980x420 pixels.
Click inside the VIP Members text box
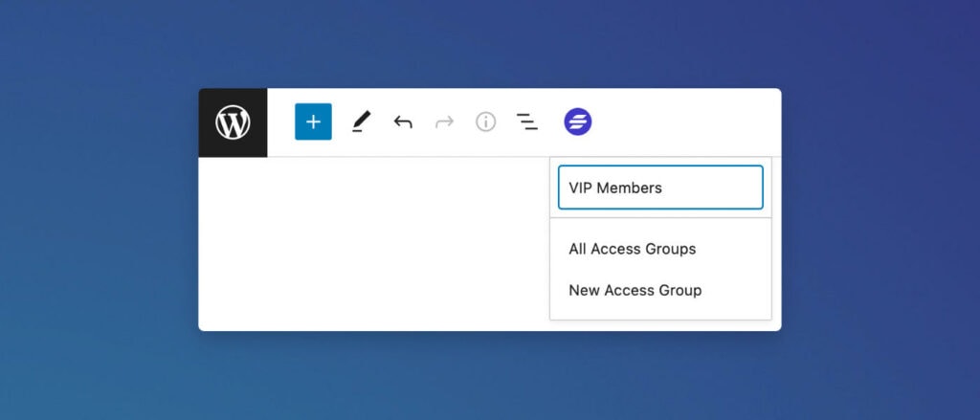click(x=660, y=188)
